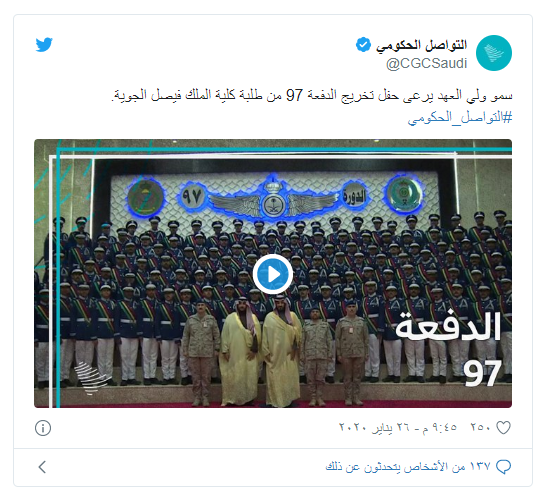Open the account name التواصل الحكومي
This screenshot has width=541, height=504.
point(421,45)
